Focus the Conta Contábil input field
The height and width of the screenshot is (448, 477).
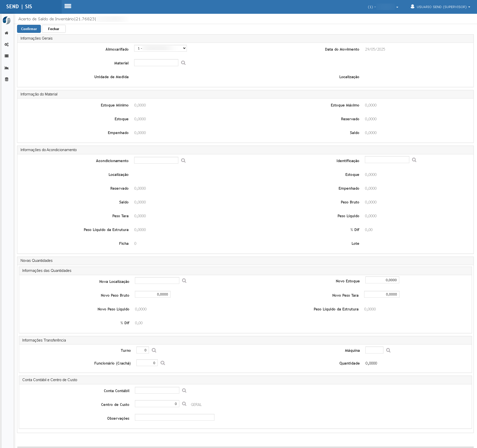(157, 390)
